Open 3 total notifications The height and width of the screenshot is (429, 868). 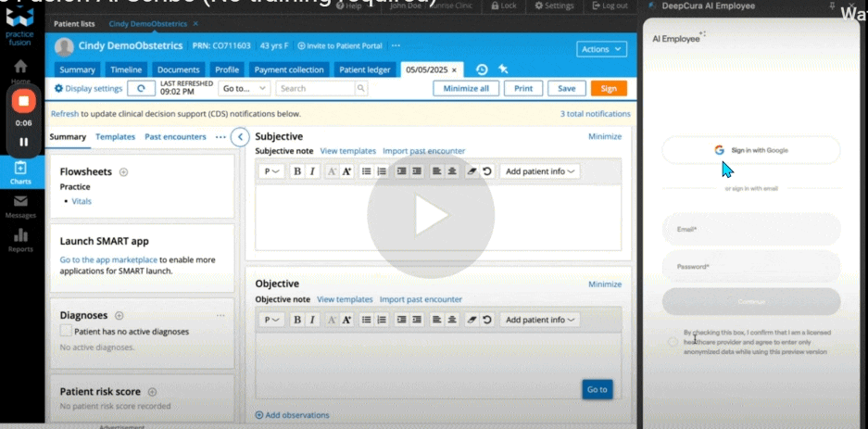pos(595,114)
